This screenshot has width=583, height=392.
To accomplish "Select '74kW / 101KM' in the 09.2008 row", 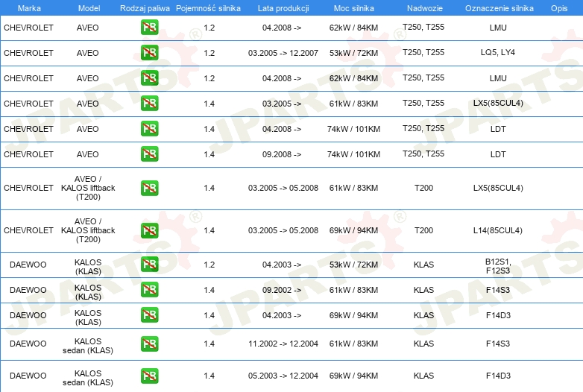I will tap(353, 154).
